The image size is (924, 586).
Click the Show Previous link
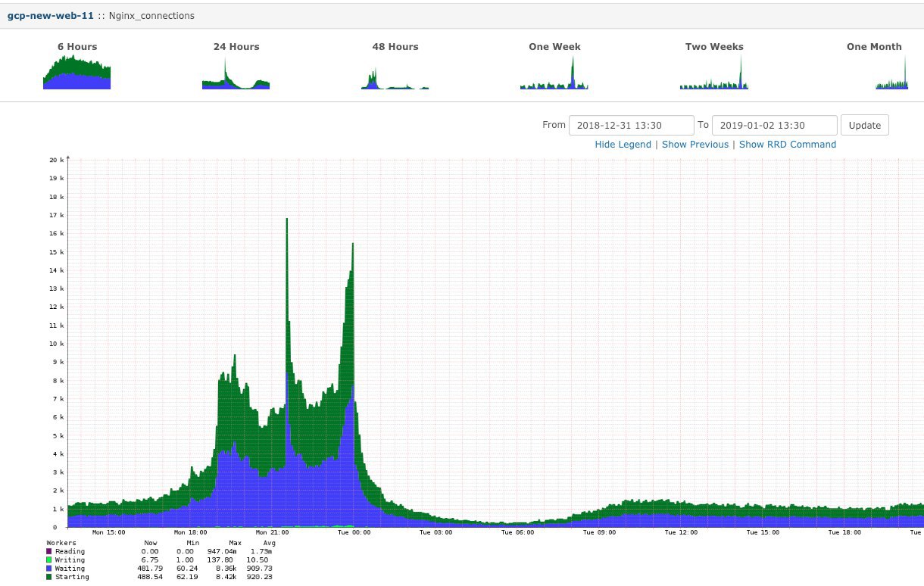[695, 145]
